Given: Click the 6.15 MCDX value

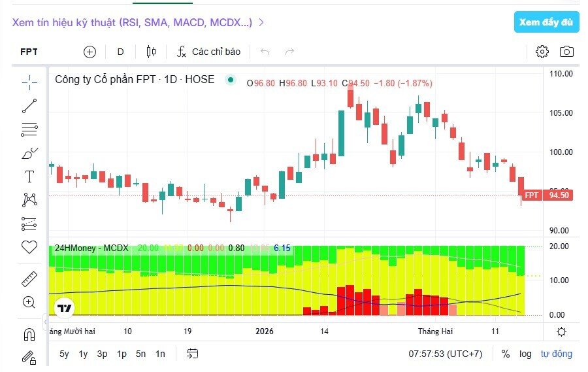Looking at the screenshot, I should point(282,248).
